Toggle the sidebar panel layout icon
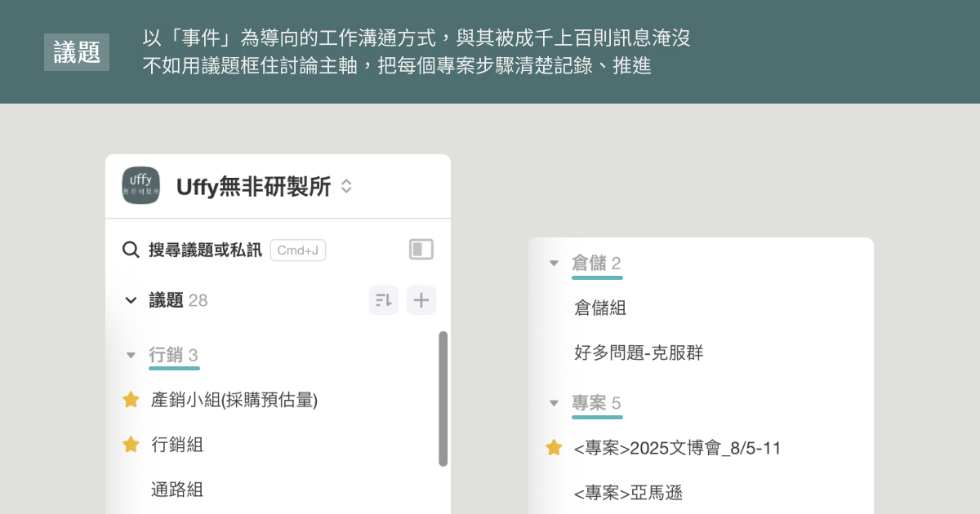 (421, 250)
